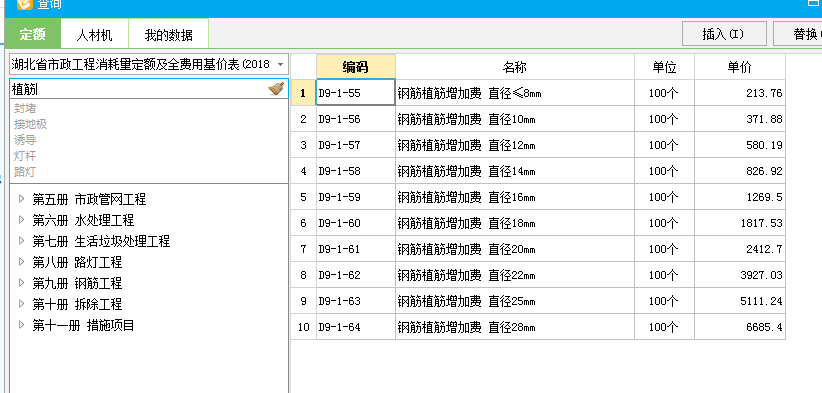Switch to the 定额 tab
Image resolution: width=822 pixels, height=393 pixels.
[x=33, y=35]
